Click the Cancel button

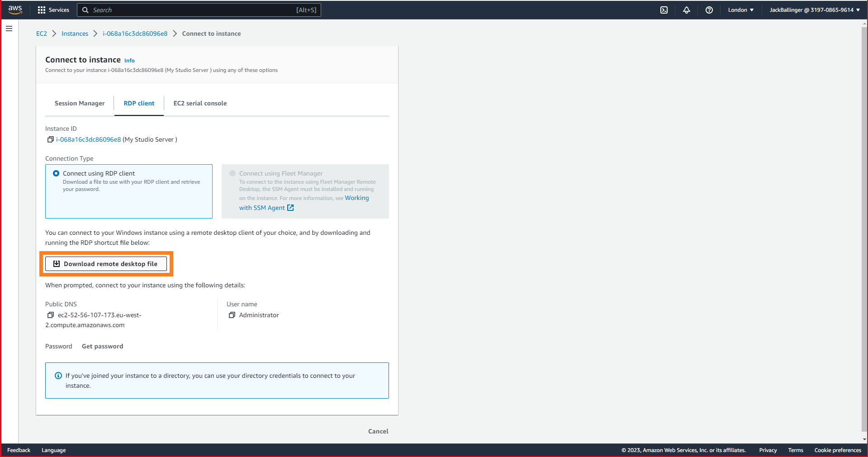tap(378, 431)
